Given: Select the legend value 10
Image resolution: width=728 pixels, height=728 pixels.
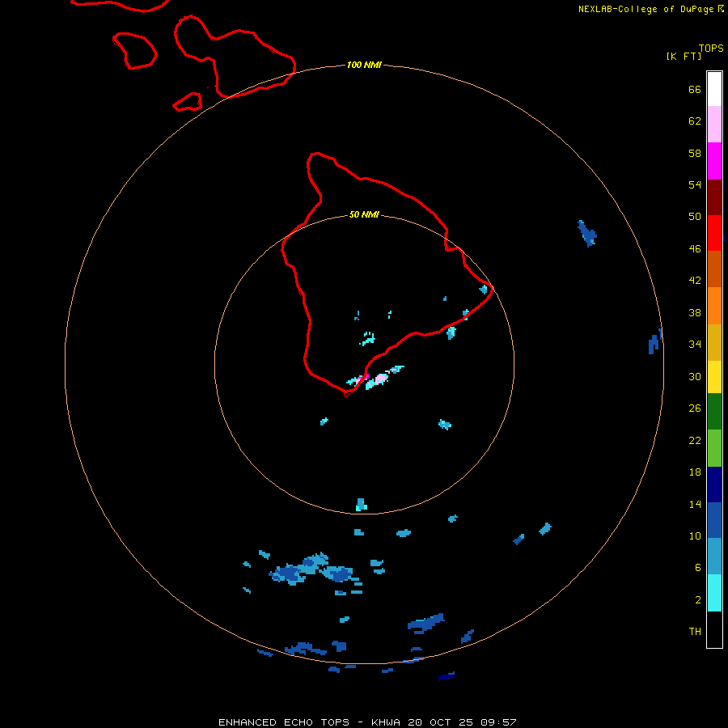Looking at the screenshot, I should point(695,535).
